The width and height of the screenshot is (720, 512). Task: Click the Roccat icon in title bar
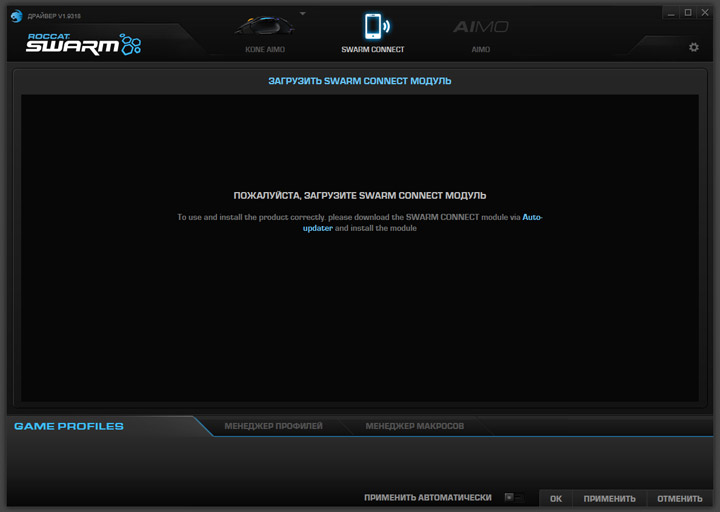tap(17, 16)
